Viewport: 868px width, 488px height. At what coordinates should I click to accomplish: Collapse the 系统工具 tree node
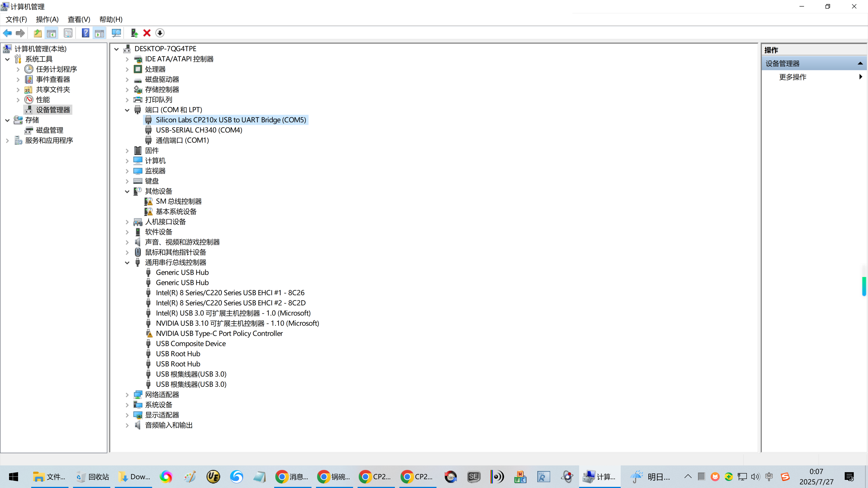(7, 59)
